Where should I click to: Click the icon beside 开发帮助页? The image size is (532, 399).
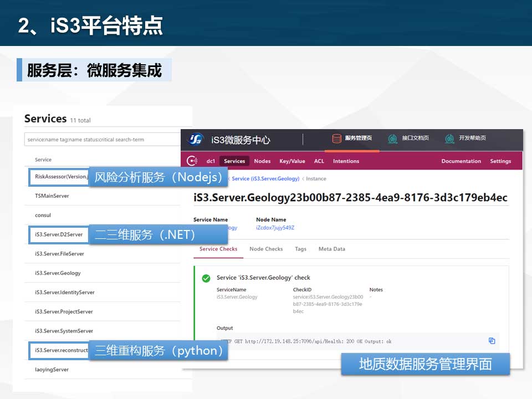click(x=449, y=139)
